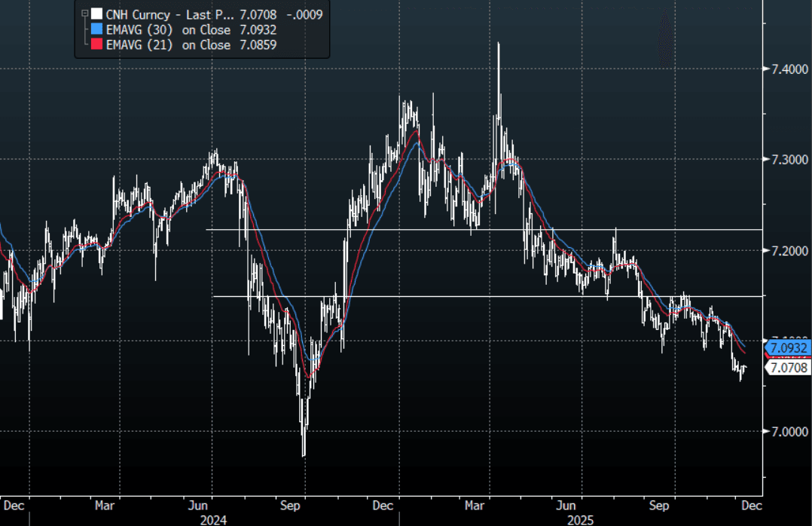Click the 7.0000 label on price axis
This screenshot has height=526, width=812.
click(x=787, y=431)
